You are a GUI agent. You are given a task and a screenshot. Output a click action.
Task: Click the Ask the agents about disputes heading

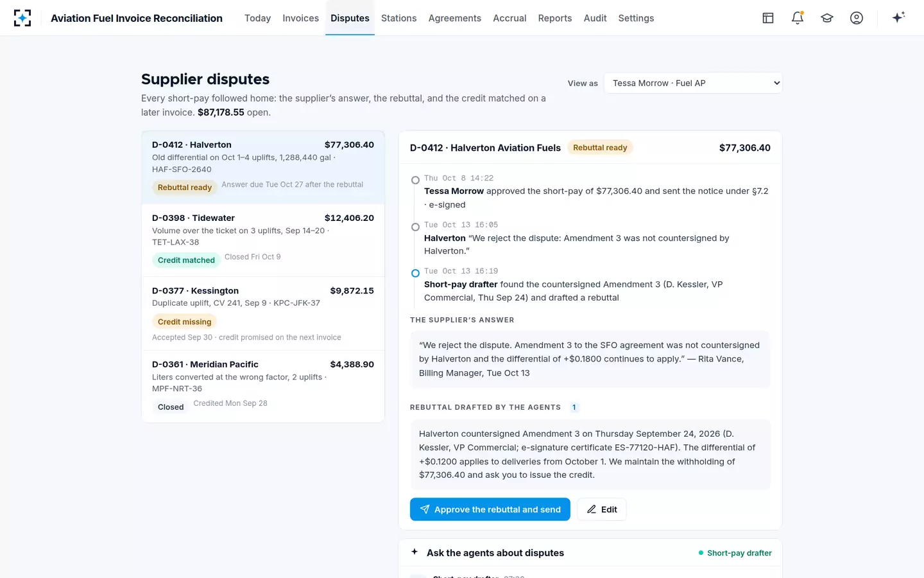click(495, 553)
